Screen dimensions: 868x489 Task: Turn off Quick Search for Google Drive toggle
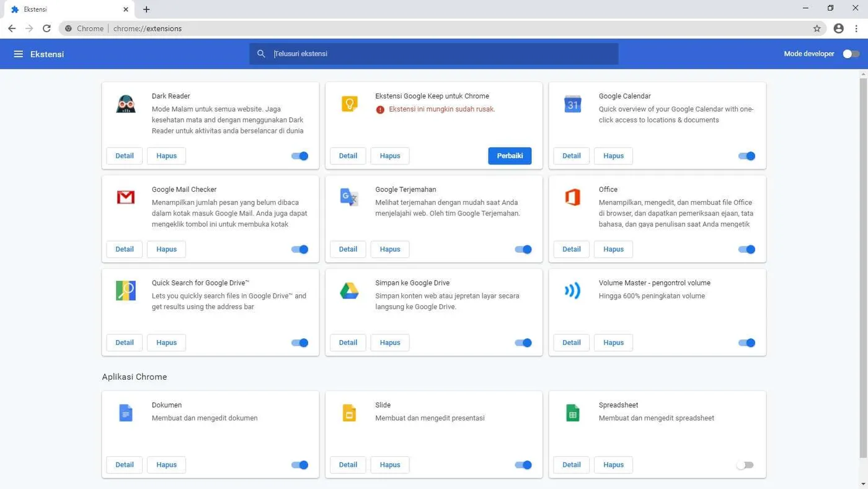click(300, 343)
